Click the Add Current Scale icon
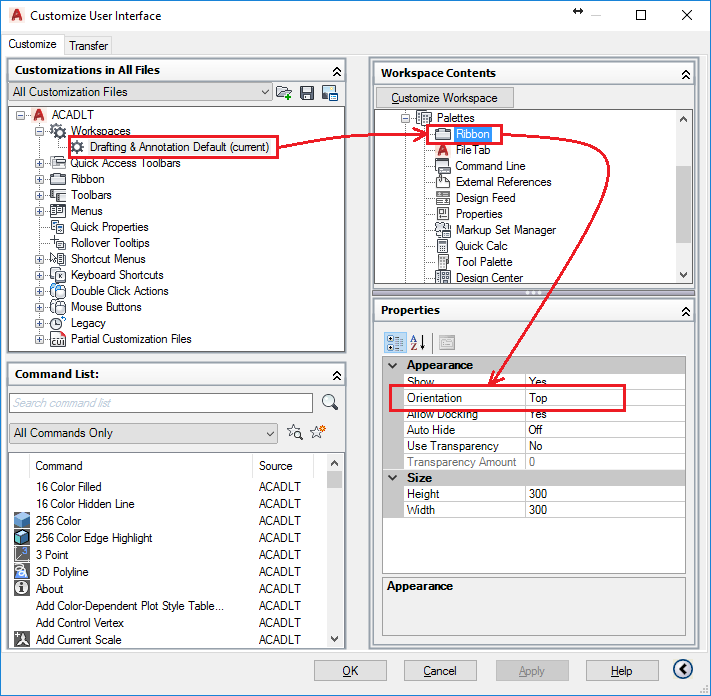This screenshot has height=696, width=711. 22,639
